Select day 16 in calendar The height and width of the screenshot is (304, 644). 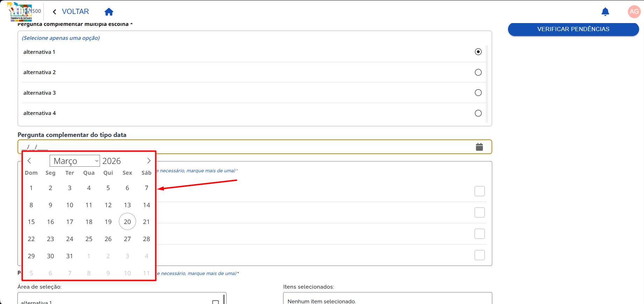coord(50,222)
